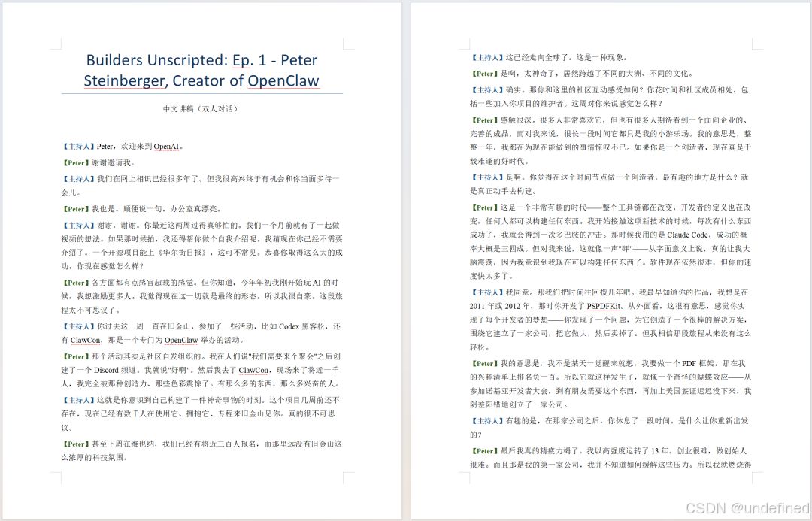Click the word "OpenAI" in the welcome line

pos(166,147)
